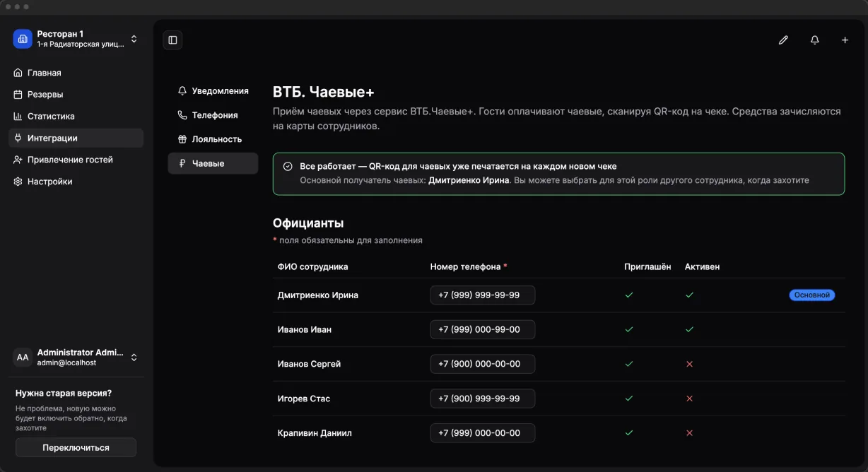This screenshot has height=472, width=868.
Task: Click the blue restaurant logo icon
Action: pyautogui.click(x=23, y=39)
